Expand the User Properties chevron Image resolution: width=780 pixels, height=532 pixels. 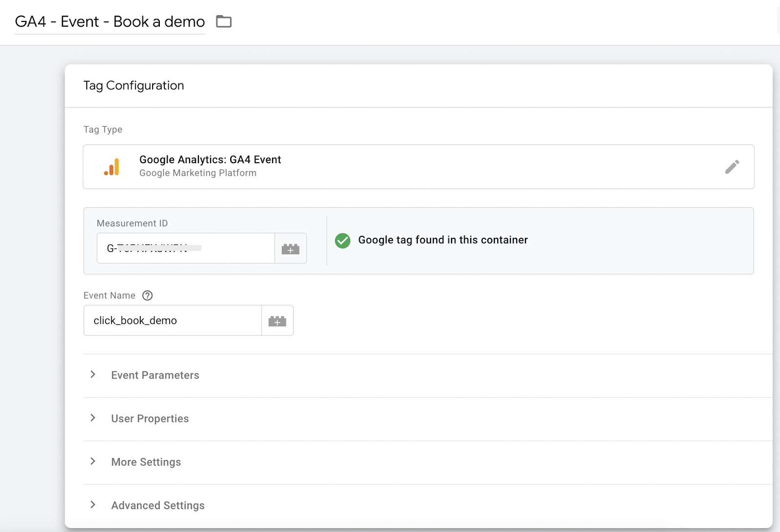click(93, 418)
